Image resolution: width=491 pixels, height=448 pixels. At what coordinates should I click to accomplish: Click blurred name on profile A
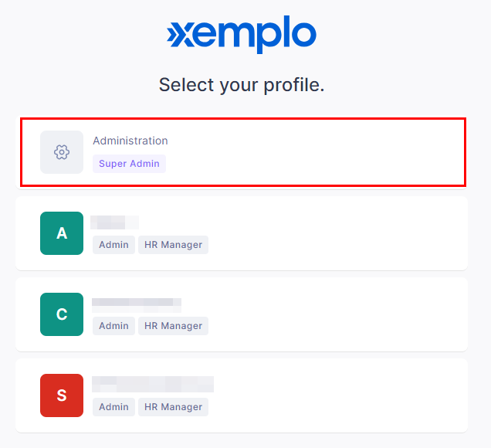(114, 222)
